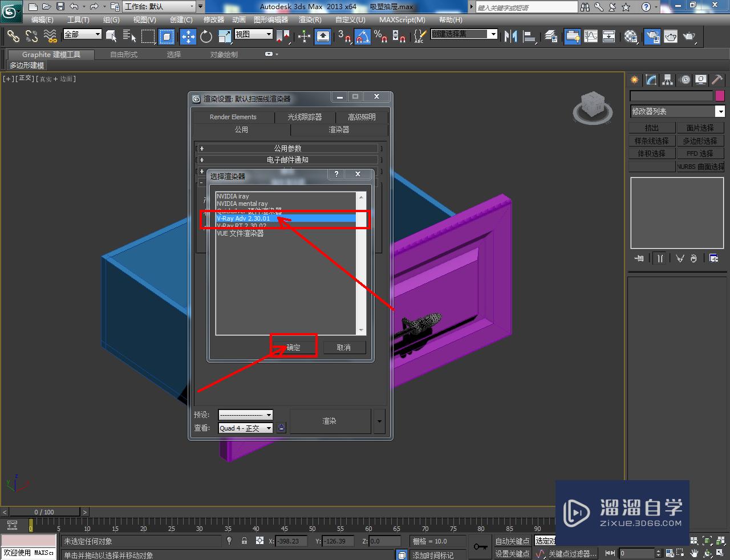Select VUE 文件渲染器 entry
The width and height of the screenshot is (730, 560).
tap(286, 233)
